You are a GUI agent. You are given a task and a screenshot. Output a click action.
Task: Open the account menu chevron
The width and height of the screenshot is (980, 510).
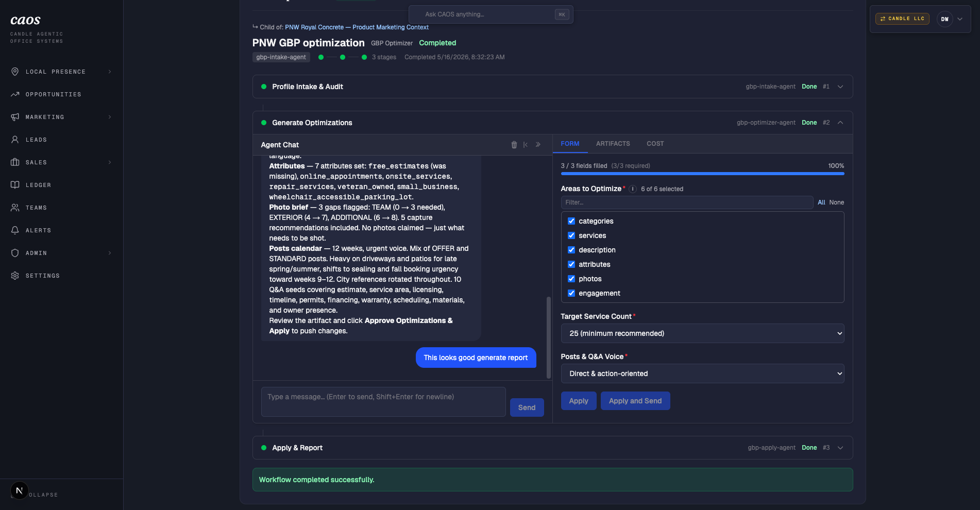coord(960,19)
